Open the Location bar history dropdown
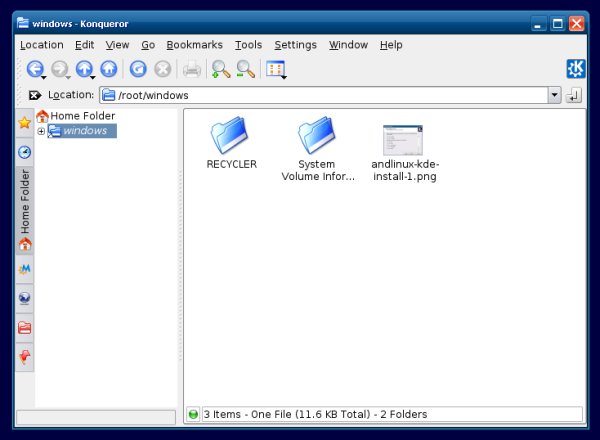The width and height of the screenshot is (600, 440). [554, 95]
